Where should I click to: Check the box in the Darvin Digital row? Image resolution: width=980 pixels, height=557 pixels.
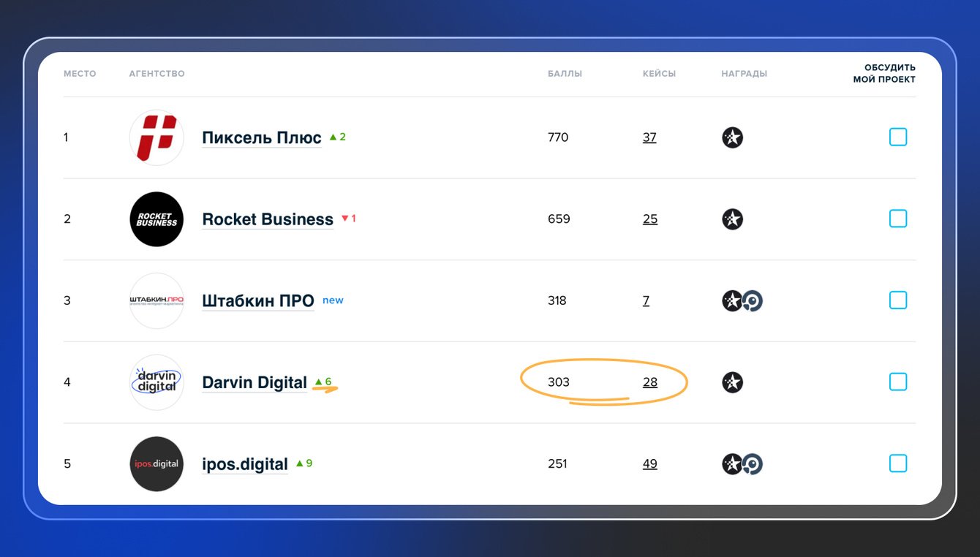point(898,382)
